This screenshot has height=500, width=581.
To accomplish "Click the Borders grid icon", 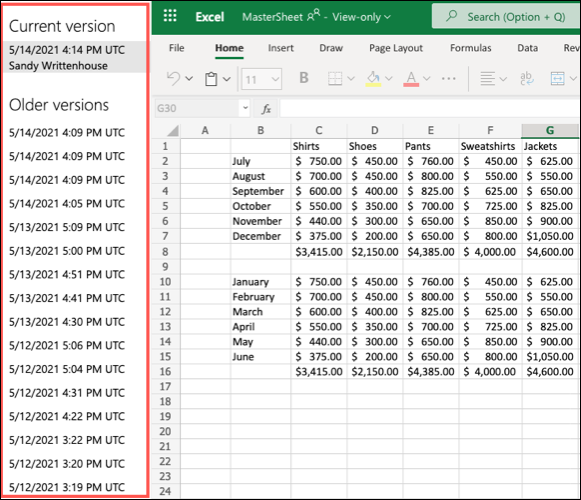I will 335,79.
